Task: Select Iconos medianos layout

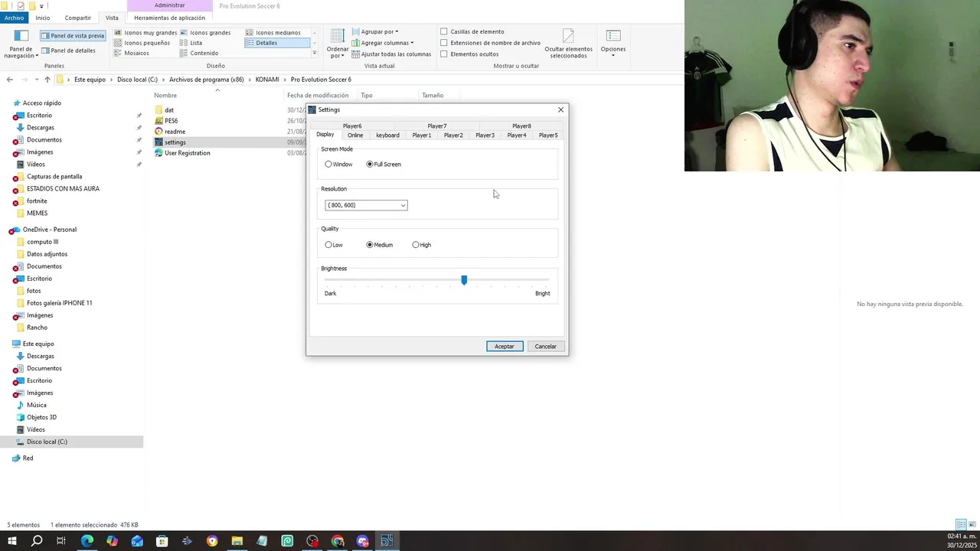Action: click(x=273, y=33)
